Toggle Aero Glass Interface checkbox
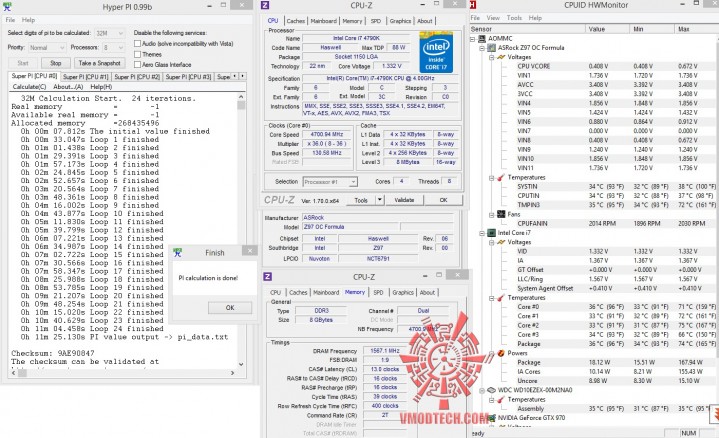Screen dimensions: 719x438 pyautogui.click(x=137, y=65)
